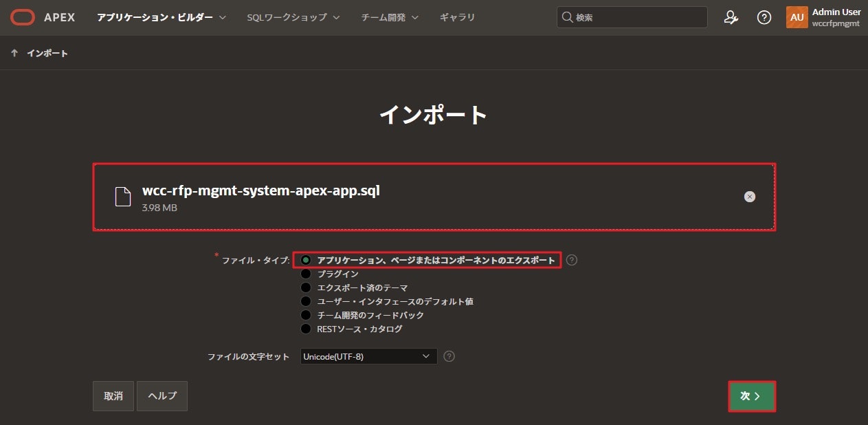Click the 次 button to proceed
The width and height of the screenshot is (868, 425).
751,396
